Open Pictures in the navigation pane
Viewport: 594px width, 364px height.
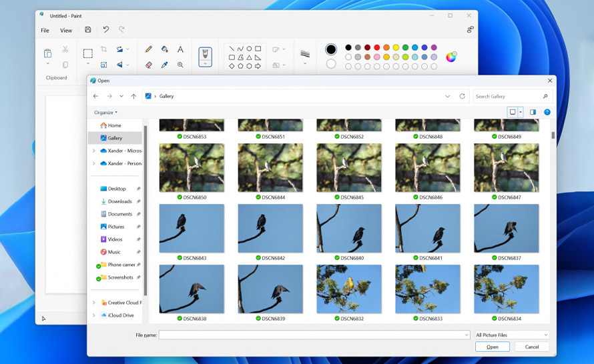pos(117,227)
